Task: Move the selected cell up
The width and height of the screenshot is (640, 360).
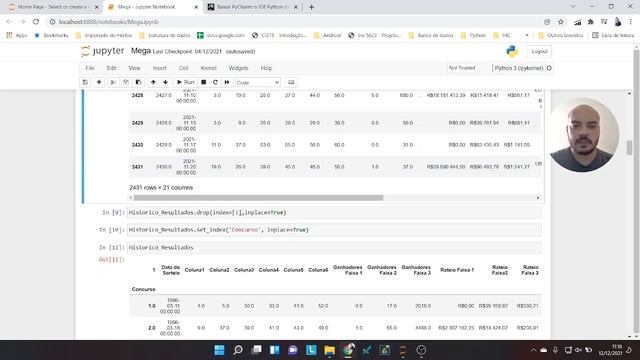Action: click(x=153, y=82)
